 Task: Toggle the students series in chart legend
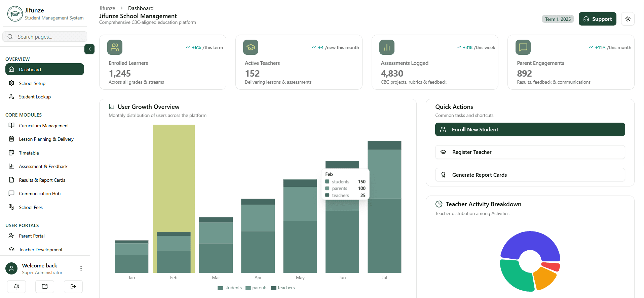click(230, 288)
